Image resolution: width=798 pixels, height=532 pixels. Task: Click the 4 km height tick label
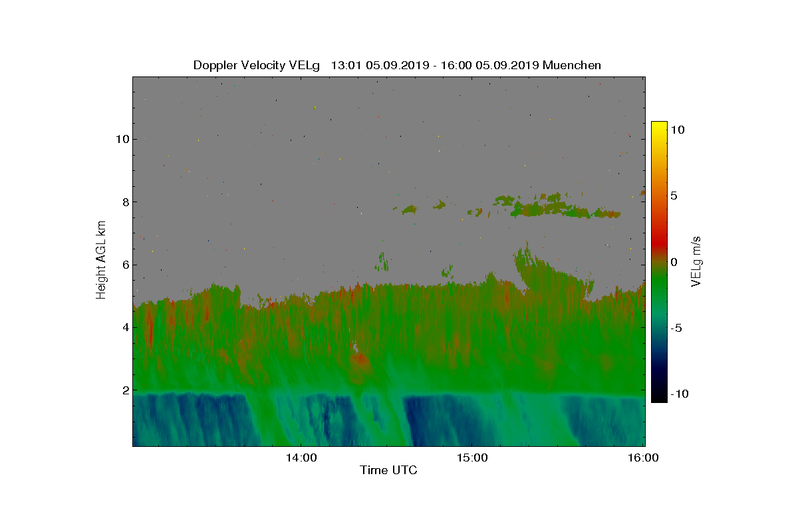(125, 327)
